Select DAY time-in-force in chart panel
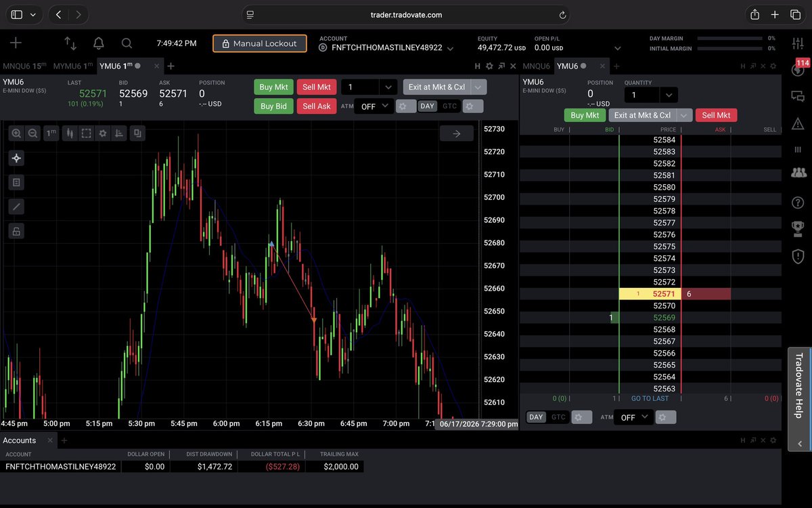 coord(427,106)
